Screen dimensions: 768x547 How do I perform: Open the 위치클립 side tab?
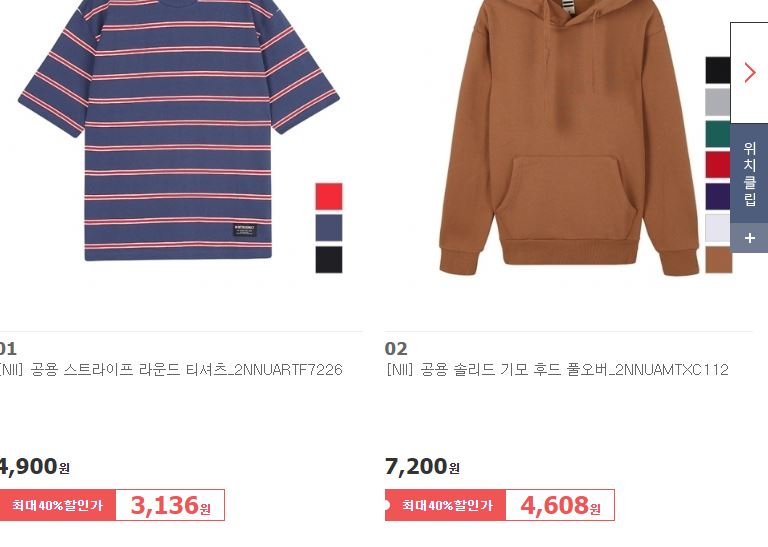[749, 173]
